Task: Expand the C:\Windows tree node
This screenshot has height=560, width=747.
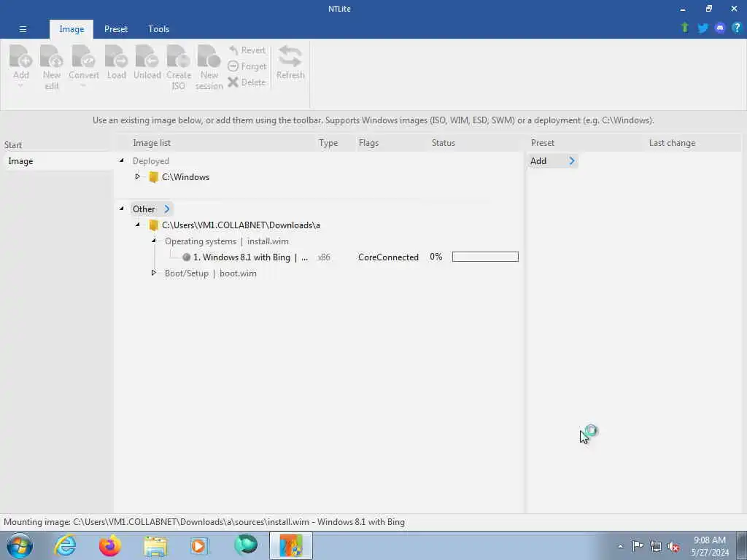Action: [x=138, y=176]
